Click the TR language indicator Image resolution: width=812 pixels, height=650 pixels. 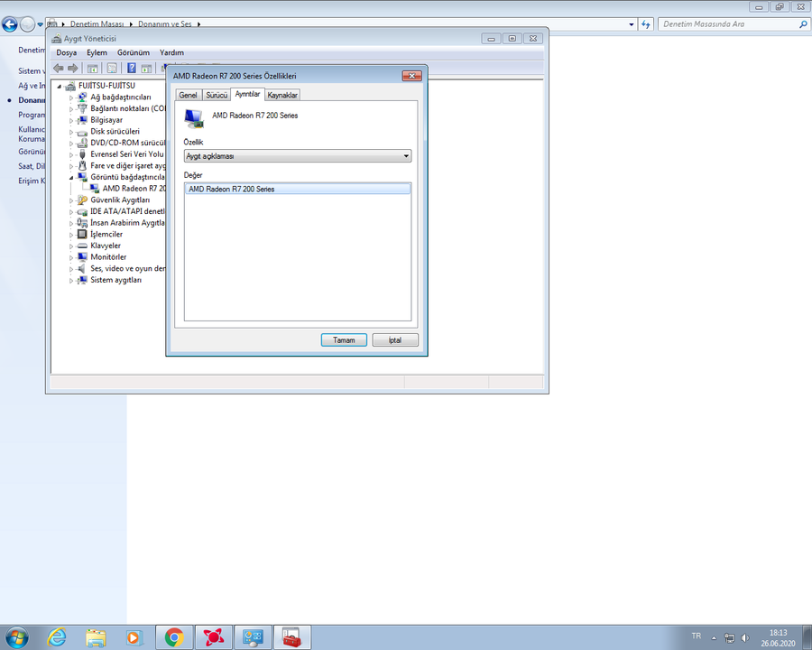[x=696, y=636]
